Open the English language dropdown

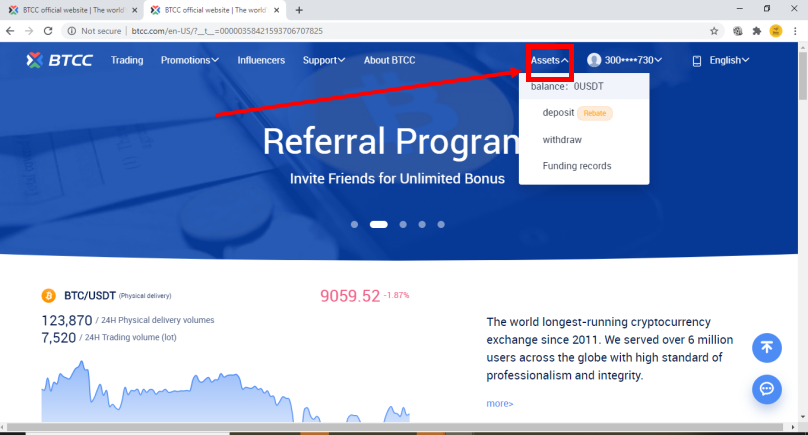tap(729, 60)
